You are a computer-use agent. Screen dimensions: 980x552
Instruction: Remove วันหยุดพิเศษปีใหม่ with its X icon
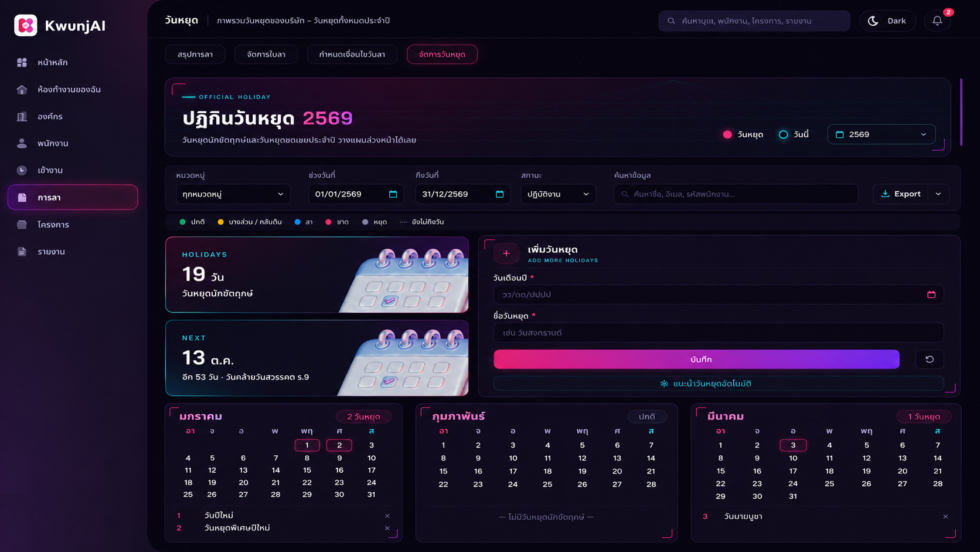coord(387,528)
